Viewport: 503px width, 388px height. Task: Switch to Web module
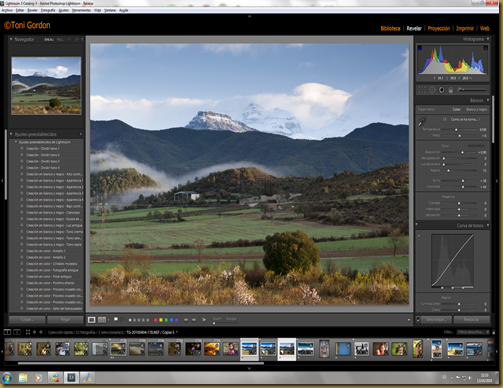tap(485, 28)
